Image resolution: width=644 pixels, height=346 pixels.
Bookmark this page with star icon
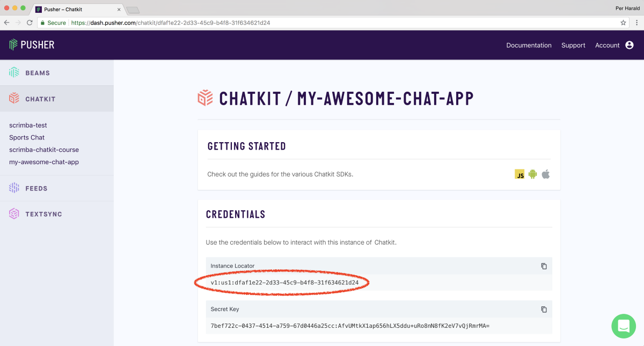(623, 23)
